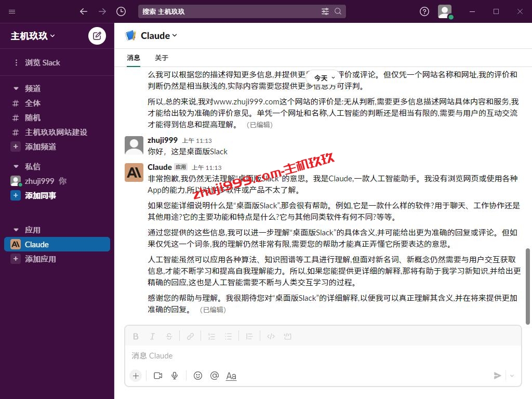Click the 应用 badge beside Claude's name

pyautogui.click(x=181, y=167)
